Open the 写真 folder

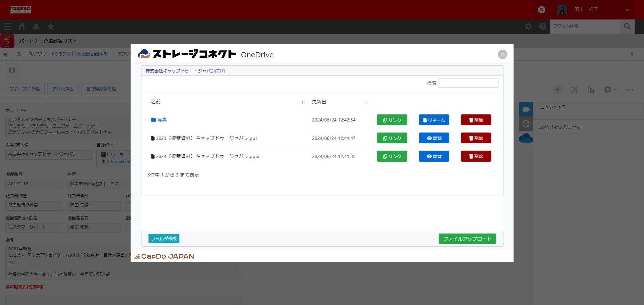(162, 120)
